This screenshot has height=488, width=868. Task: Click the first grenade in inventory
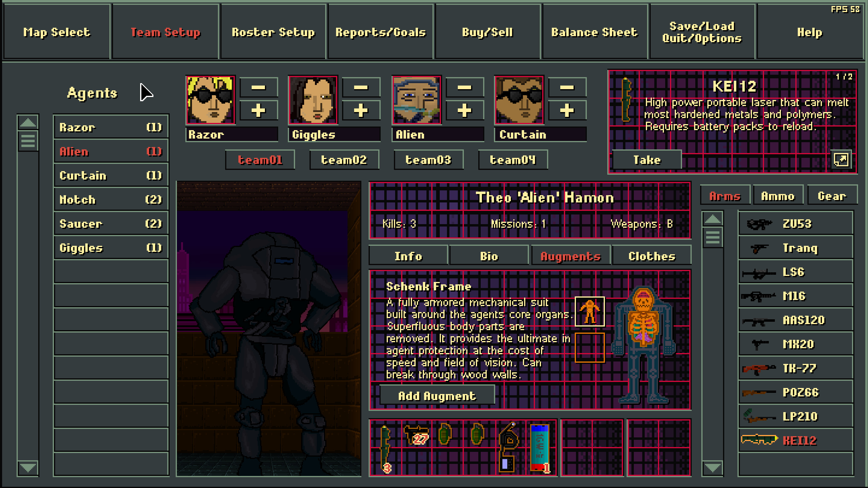445,434
